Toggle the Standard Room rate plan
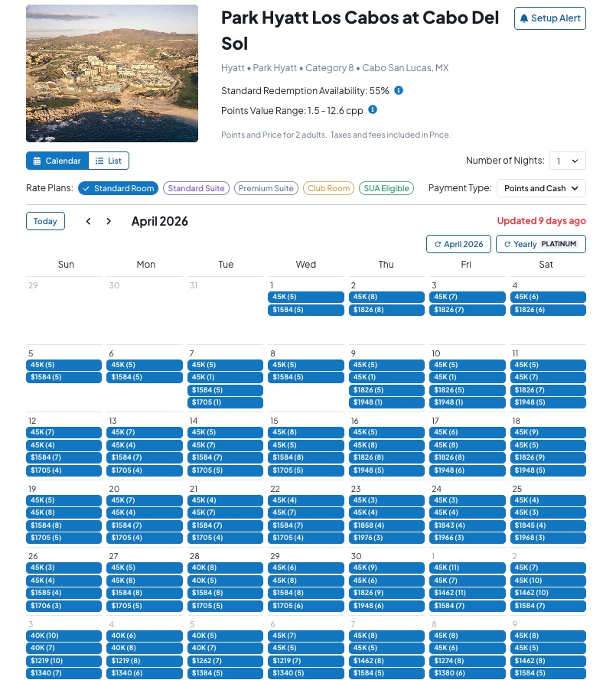Image resolution: width=616 pixels, height=680 pixels. (118, 188)
